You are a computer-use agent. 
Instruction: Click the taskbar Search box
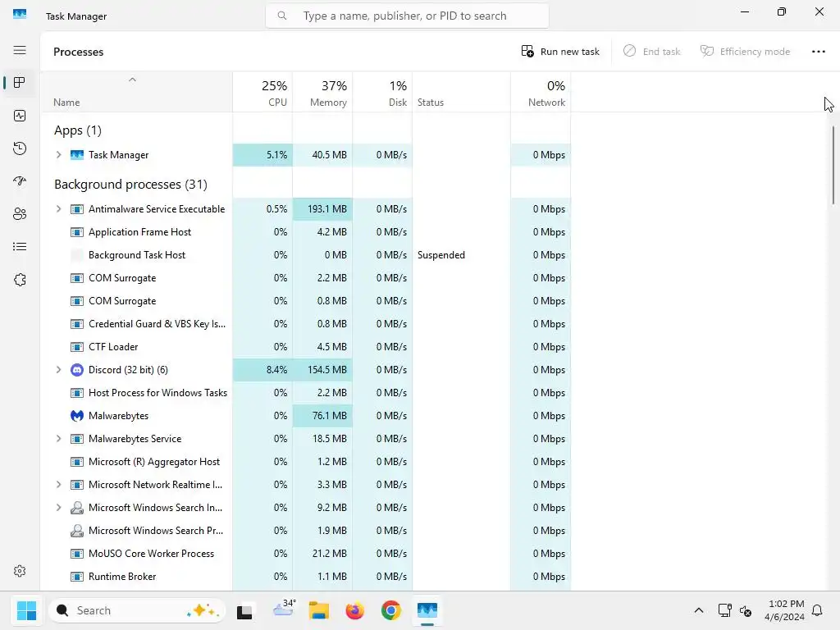[x=137, y=610]
